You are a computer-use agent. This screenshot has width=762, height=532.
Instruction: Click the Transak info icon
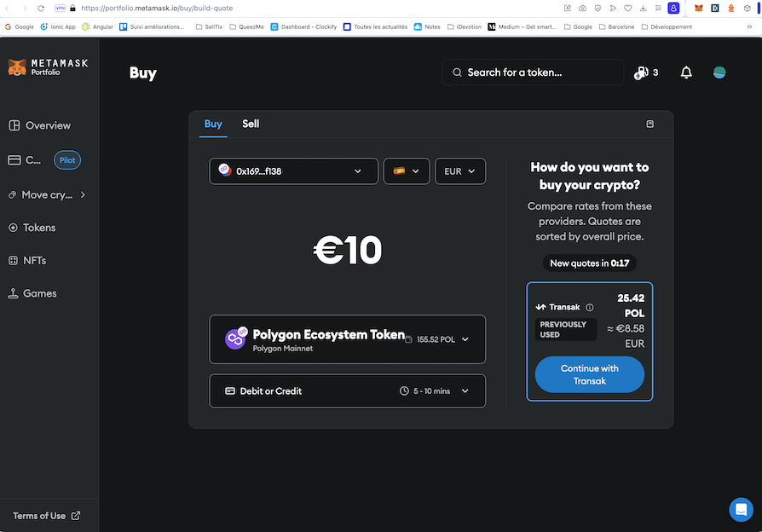590,307
